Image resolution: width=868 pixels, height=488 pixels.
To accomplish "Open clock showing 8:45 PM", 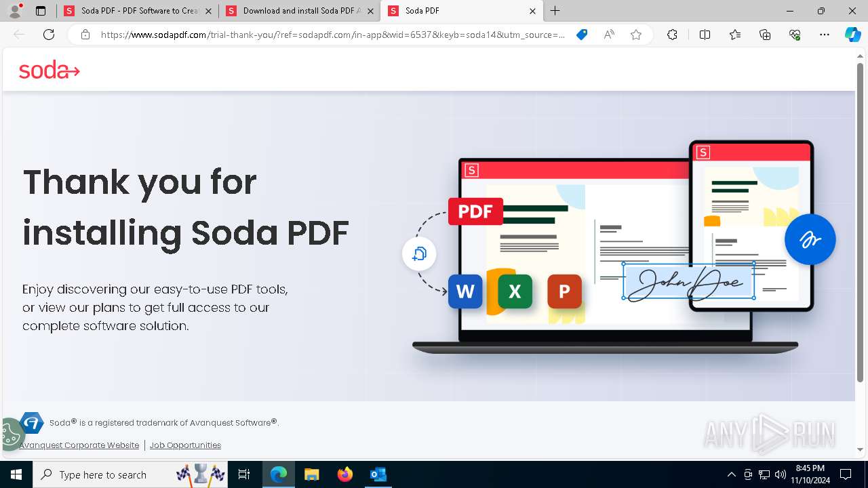I will point(810,474).
